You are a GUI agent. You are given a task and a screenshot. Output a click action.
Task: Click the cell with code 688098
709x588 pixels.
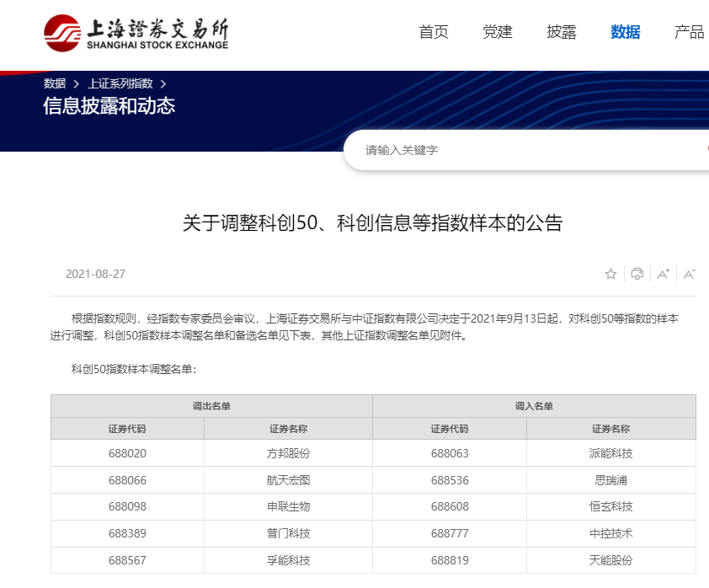127,506
